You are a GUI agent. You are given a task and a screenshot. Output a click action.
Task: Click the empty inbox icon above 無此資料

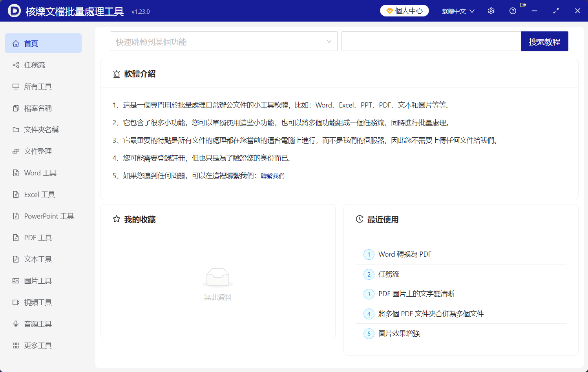218,277
